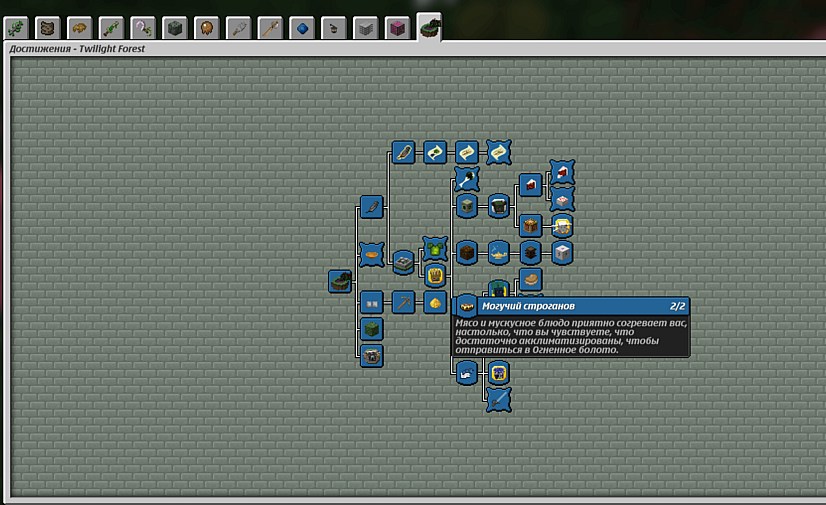This screenshot has width=826, height=505.
Task: Click the pickaxe advancement icon
Action: pyautogui.click(x=404, y=303)
